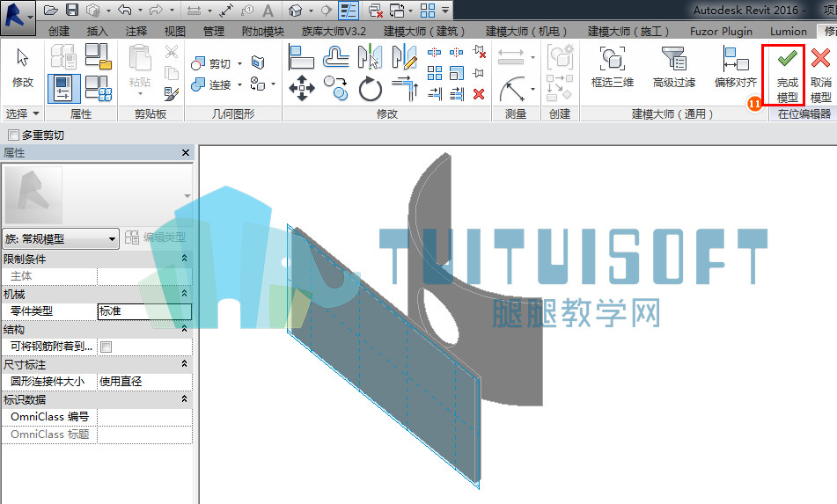Open the 选择 panel dropdown
The height and width of the screenshot is (504, 837).
pyautogui.click(x=22, y=113)
